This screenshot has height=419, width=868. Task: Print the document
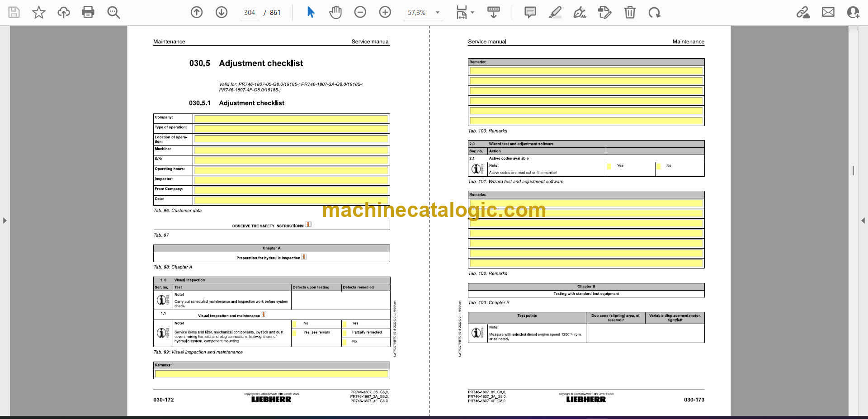(x=88, y=12)
